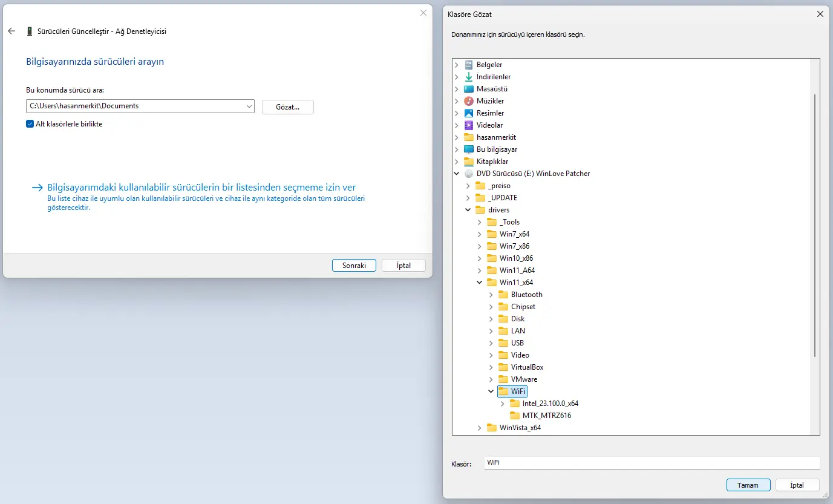Select the WiFi folder label

[x=518, y=391]
